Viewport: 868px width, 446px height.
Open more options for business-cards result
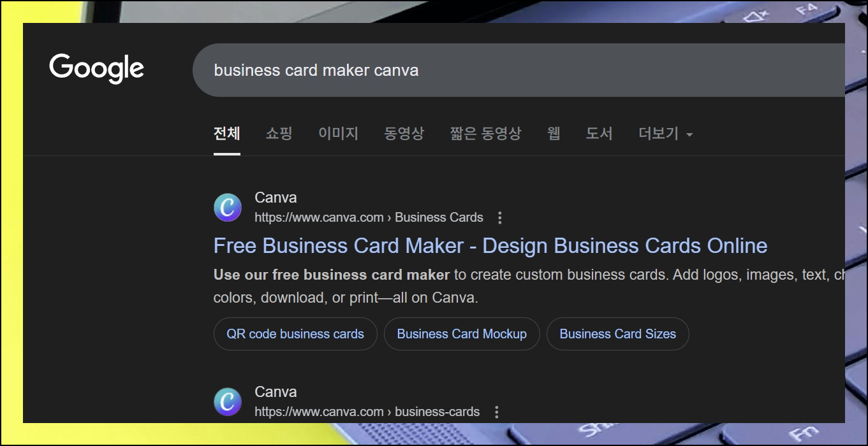point(497,412)
